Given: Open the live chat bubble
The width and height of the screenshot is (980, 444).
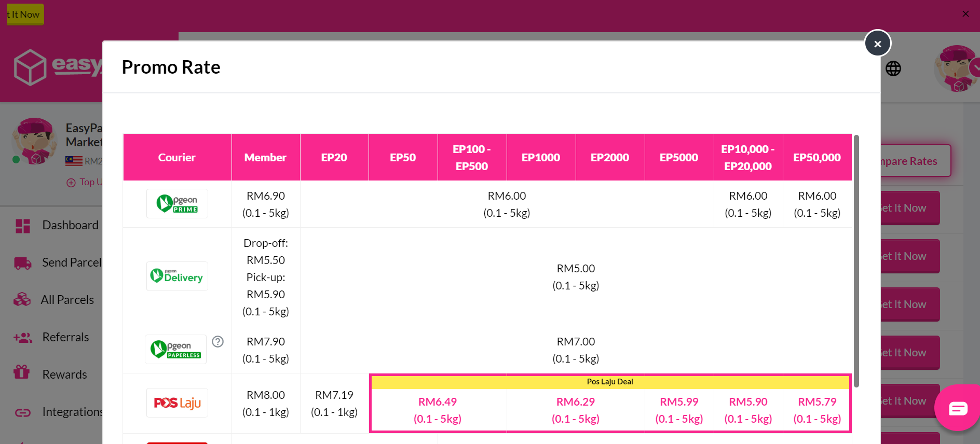Looking at the screenshot, I should pos(958,408).
